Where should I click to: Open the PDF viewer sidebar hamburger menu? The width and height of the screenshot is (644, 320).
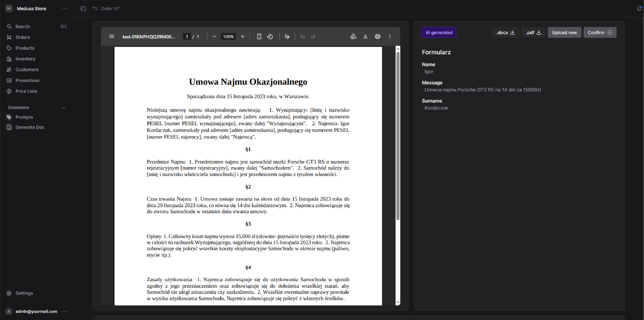pos(111,36)
